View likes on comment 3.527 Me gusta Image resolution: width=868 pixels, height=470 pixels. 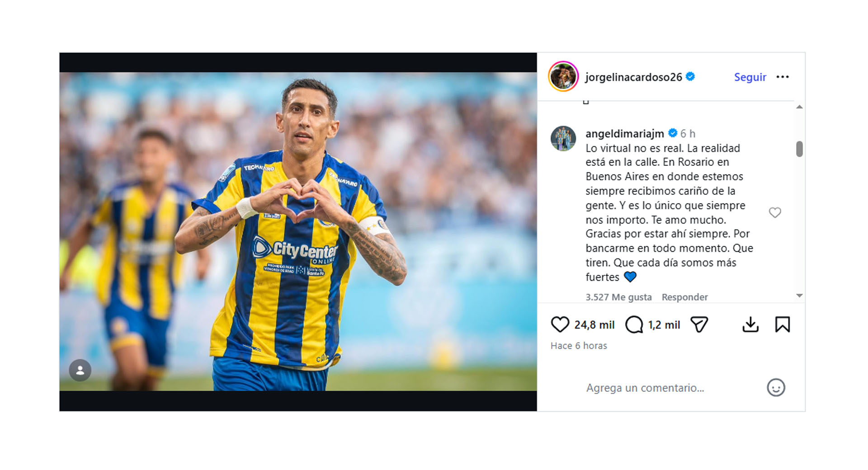[x=618, y=297]
